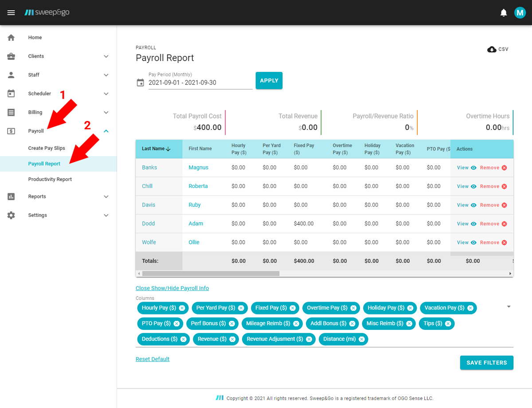View payroll details for Magnus Banks
The width and height of the screenshot is (532, 408).
(x=466, y=168)
